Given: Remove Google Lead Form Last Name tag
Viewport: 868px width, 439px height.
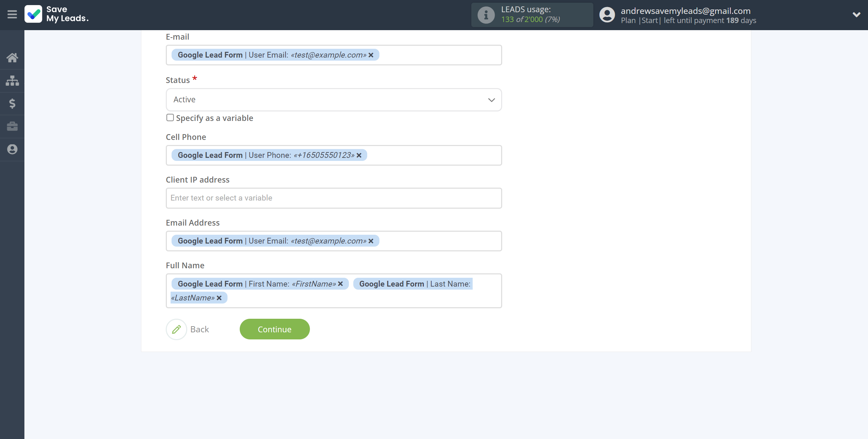Looking at the screenshot, I should click(x=219, y=297).
